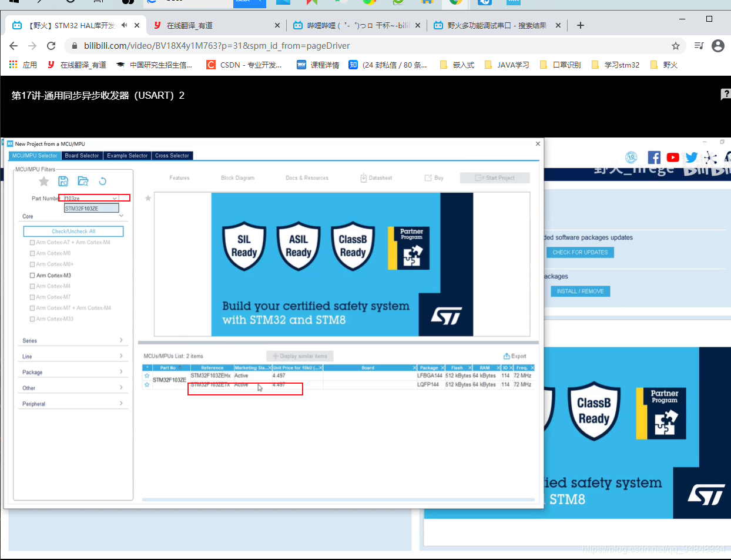Switch to the Cross Selector tab

pyautogui.click(x=172, y=156)
